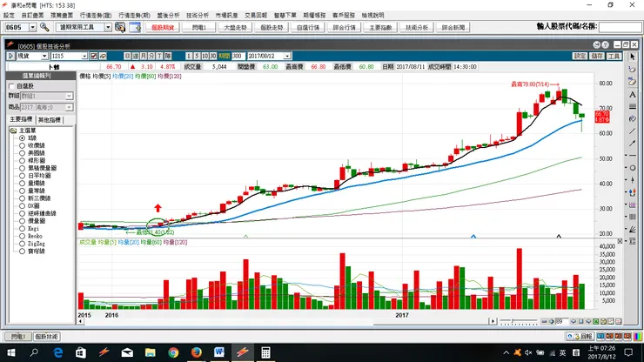The image size is (644, 362).
Task: Select the horizontal line drawing tool
Action: (x=633, y=155)
